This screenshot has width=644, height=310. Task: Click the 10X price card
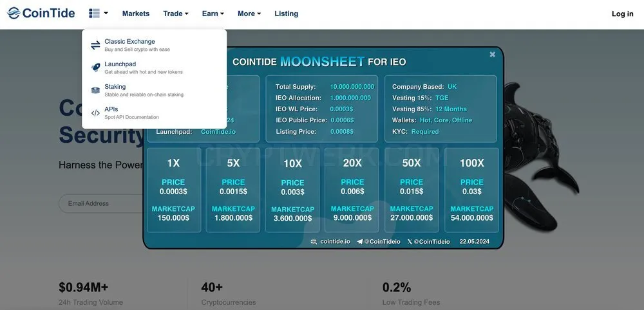(292, 190)
